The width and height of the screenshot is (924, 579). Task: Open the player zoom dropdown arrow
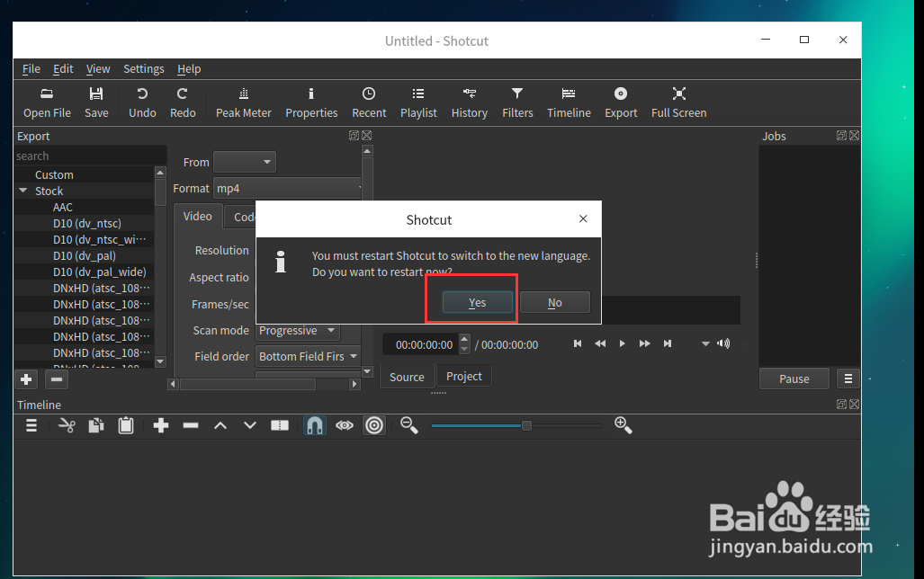pos(704,343)
